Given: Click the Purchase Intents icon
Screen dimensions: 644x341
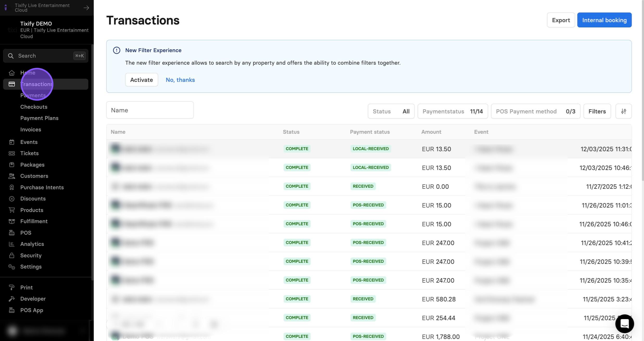Looking at the screenshot, I should 11,187.
